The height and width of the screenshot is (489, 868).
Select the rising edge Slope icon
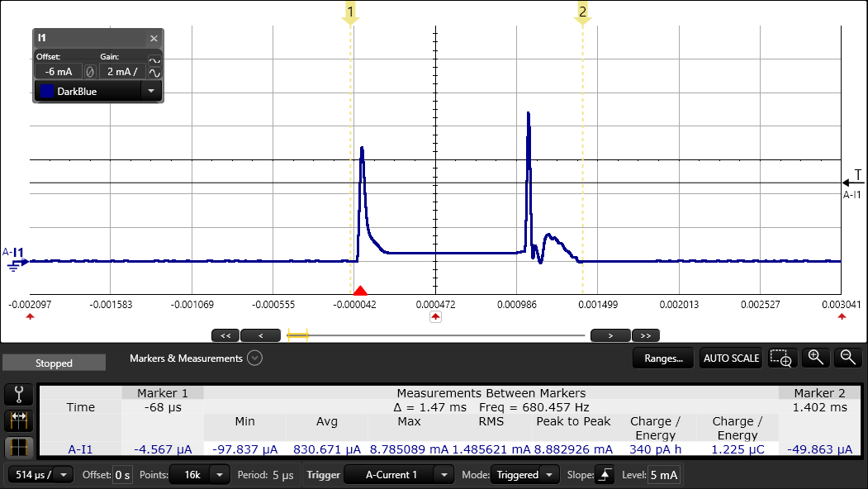pyautogui.click(x=606, y=475)
